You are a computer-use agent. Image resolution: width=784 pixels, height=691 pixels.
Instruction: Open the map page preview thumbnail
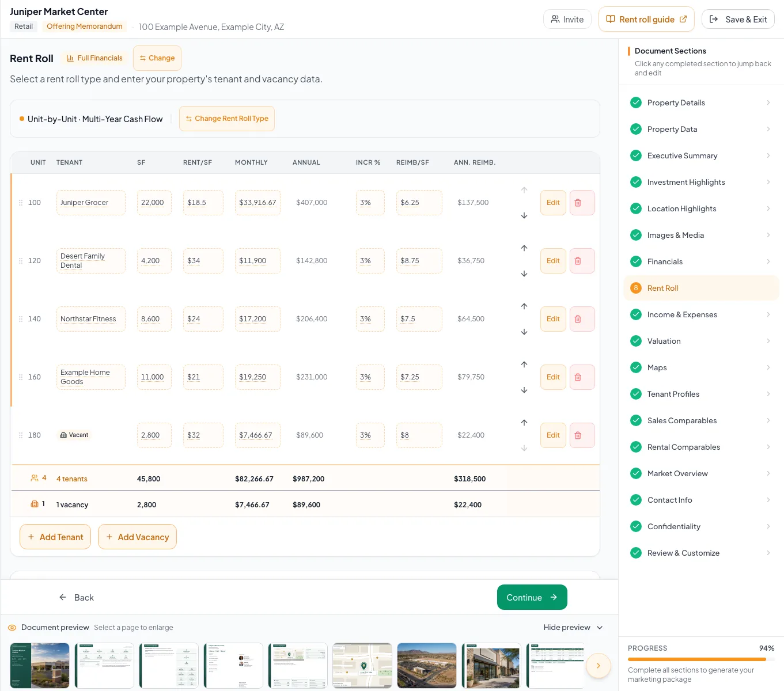pos(362,666)
